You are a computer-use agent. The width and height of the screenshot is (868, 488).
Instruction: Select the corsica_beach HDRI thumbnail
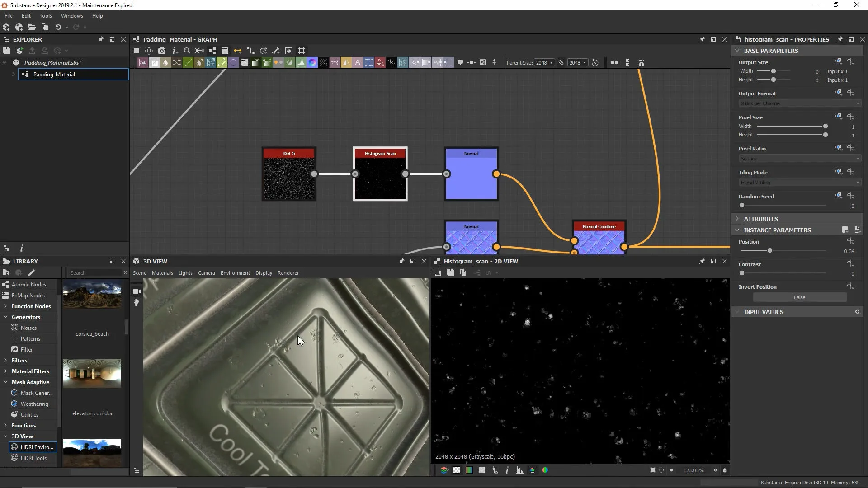92,295
